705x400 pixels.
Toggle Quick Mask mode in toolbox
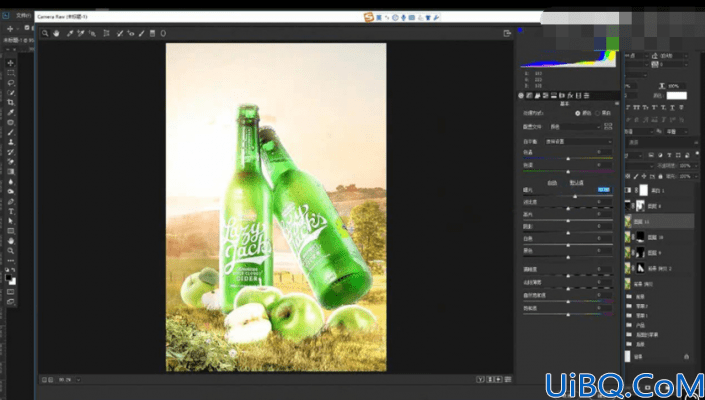point(11,292)
